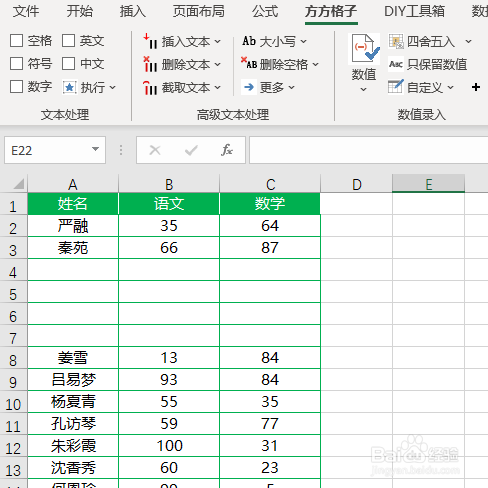
Task: Expand the 删除文本 dropdown arrow
Action: click(218, 64)
